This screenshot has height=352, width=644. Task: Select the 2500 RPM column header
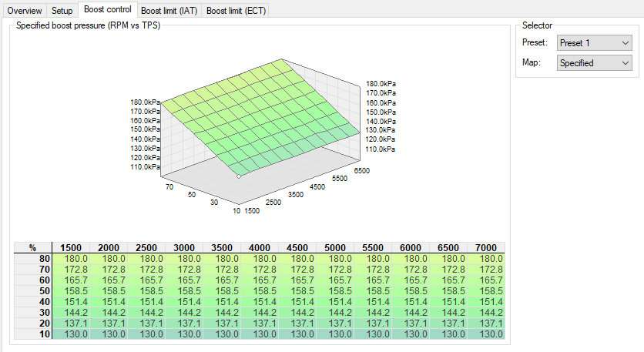click(146, 248)
